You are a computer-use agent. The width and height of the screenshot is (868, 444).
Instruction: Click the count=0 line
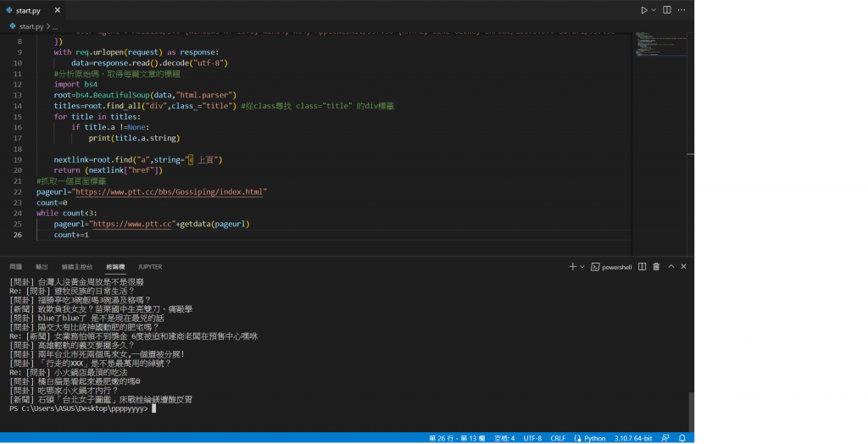pyautogui.click(x=52, y=203)
